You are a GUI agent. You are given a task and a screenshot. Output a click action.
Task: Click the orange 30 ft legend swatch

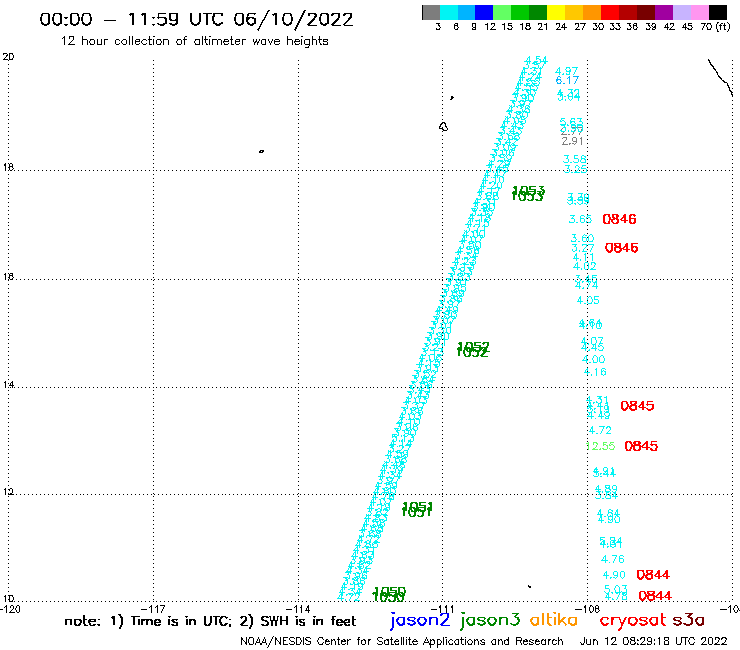(591, 12)
